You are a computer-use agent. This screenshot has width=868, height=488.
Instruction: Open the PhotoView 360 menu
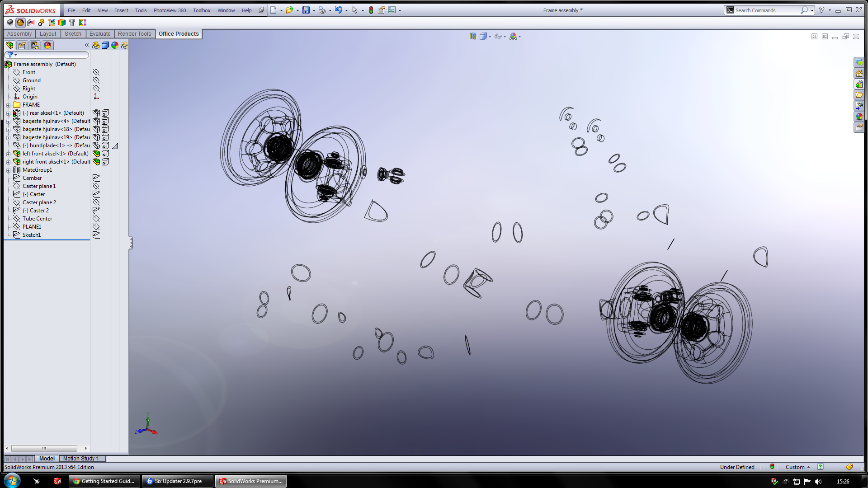click(170, 10)
